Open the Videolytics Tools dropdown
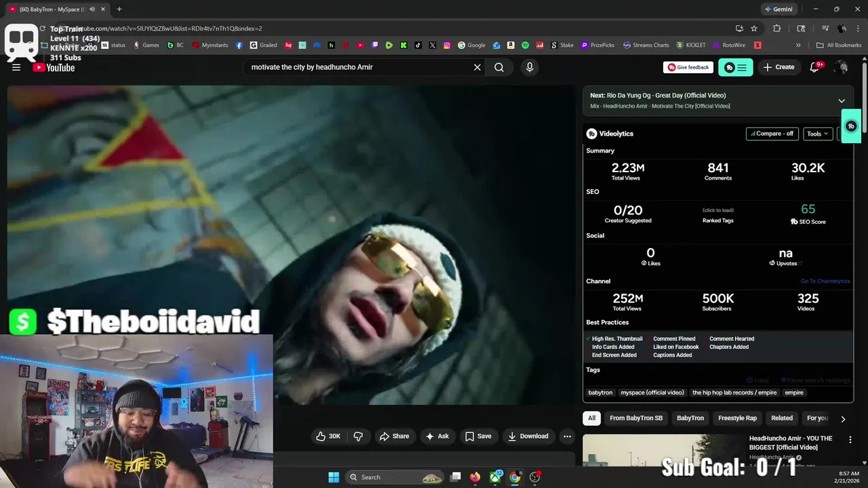Viewport: 868px width, 488px height. coord(818,134)
